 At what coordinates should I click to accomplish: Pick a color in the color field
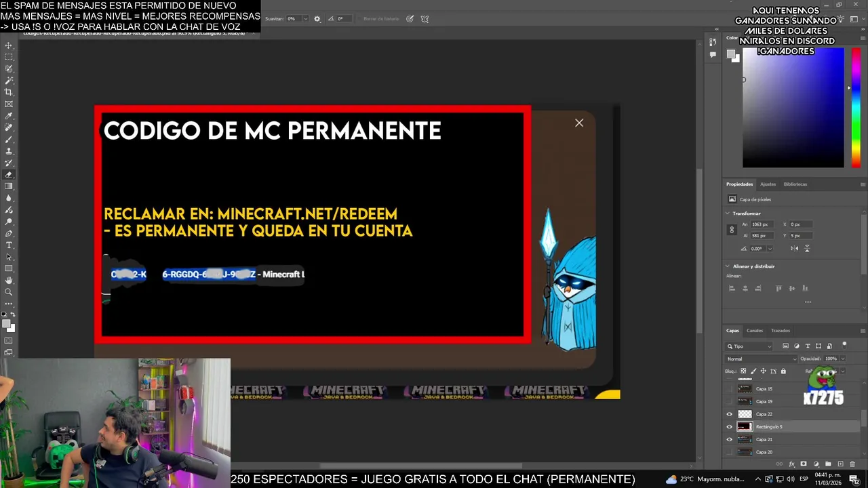point(793,108)
